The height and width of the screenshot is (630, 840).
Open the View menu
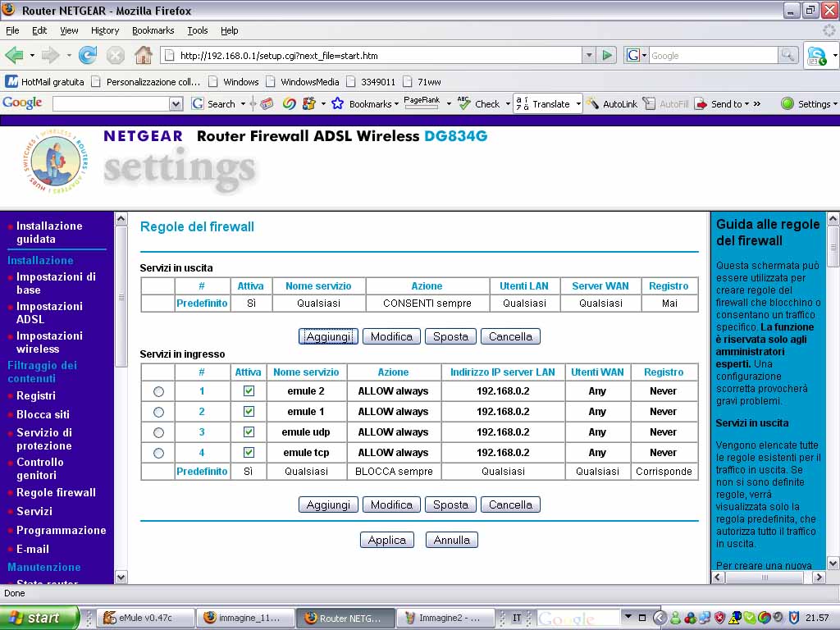69,30
